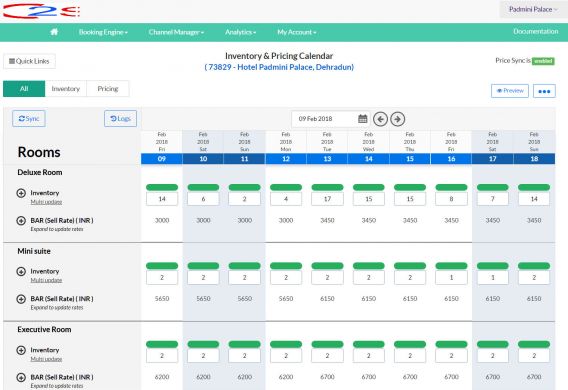Click Executive Room Multi update link
Image resolution: width=568 pixels, height=390 pixels.
tap(46, 359)
